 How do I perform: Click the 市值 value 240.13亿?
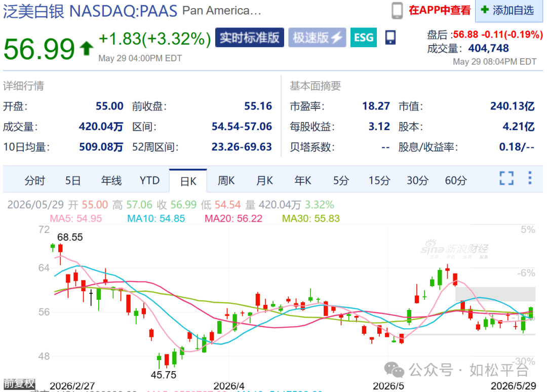point(512,106)
